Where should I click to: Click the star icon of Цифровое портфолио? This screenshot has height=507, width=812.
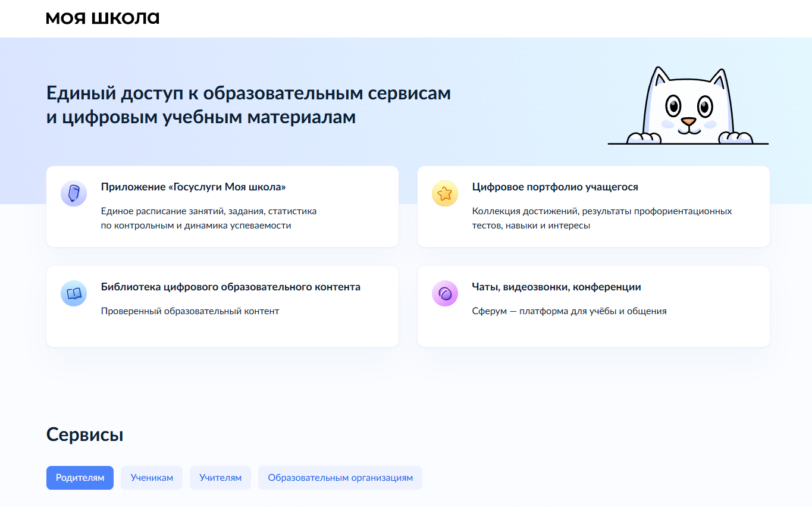click(445, 193)
